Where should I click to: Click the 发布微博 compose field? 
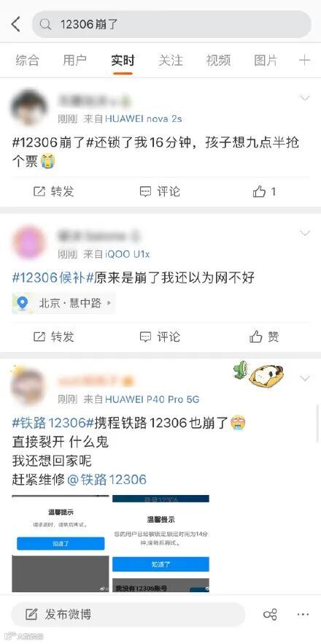[128, 615]
